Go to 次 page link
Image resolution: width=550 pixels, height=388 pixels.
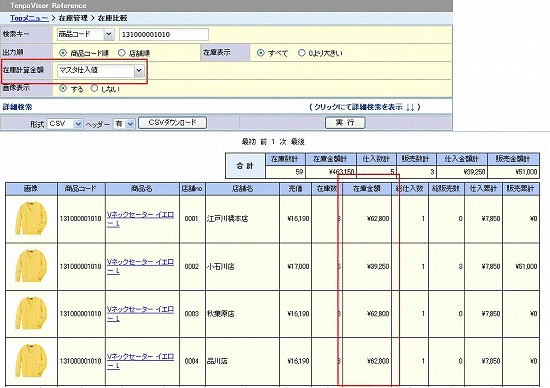point(283,142)
